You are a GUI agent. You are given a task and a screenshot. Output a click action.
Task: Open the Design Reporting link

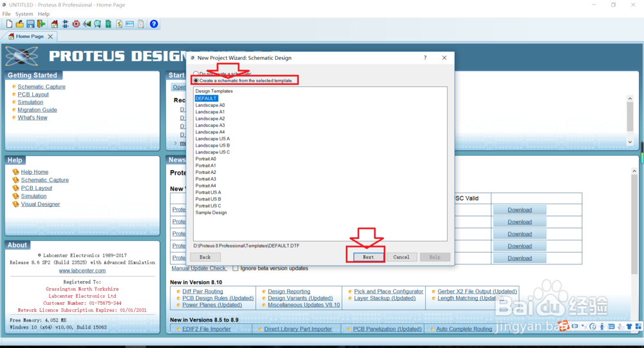click(x=289, y=291)
